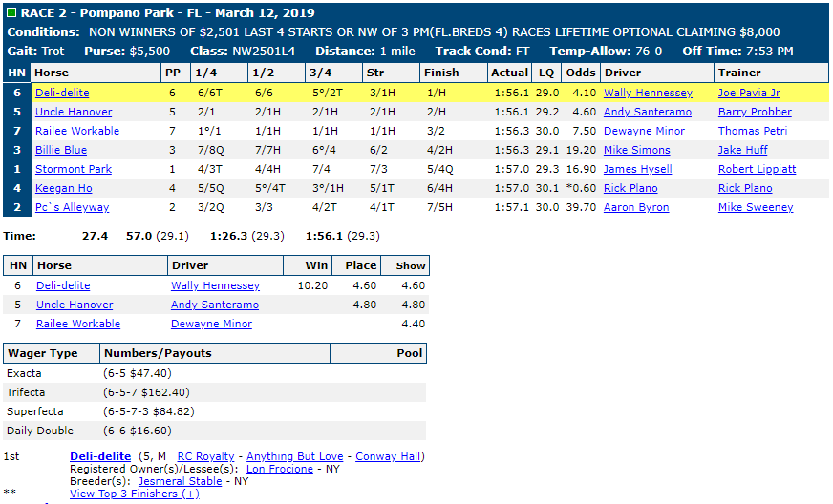Viewport: 833px width, 504px height.
Task: Click the final time 1:56.1 in Time row
Action: (324, 236)
